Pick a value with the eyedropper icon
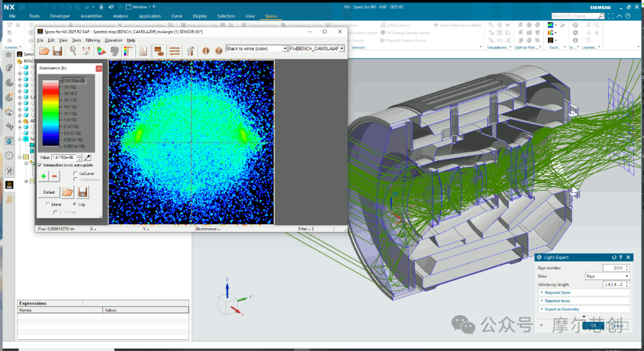The height and width of the screenshot is (351, 644). [x=88, y=157]
